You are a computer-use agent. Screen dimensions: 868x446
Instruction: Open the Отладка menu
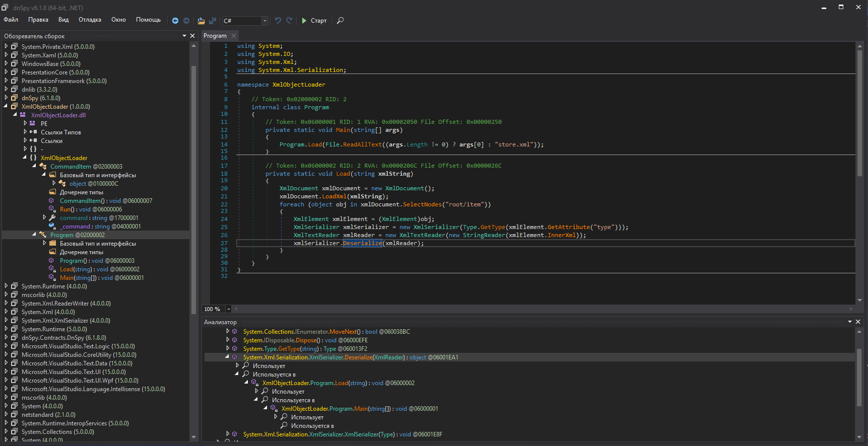click(90, 20)
